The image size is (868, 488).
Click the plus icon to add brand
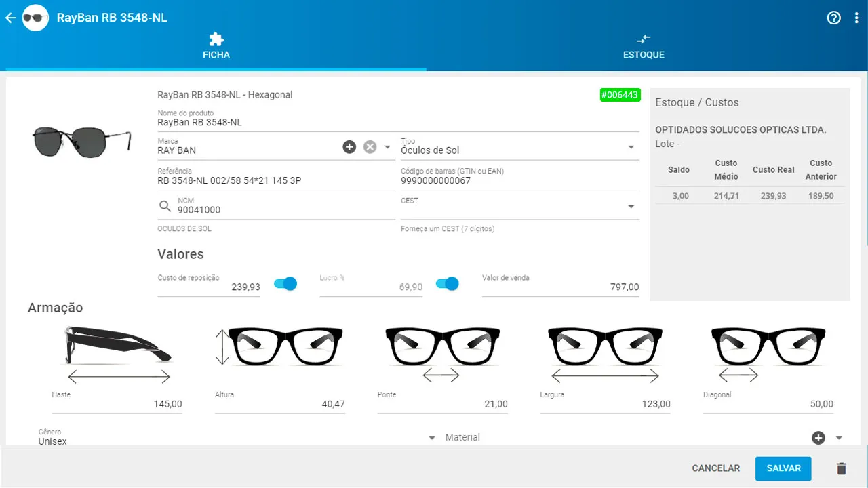[349, 147]
